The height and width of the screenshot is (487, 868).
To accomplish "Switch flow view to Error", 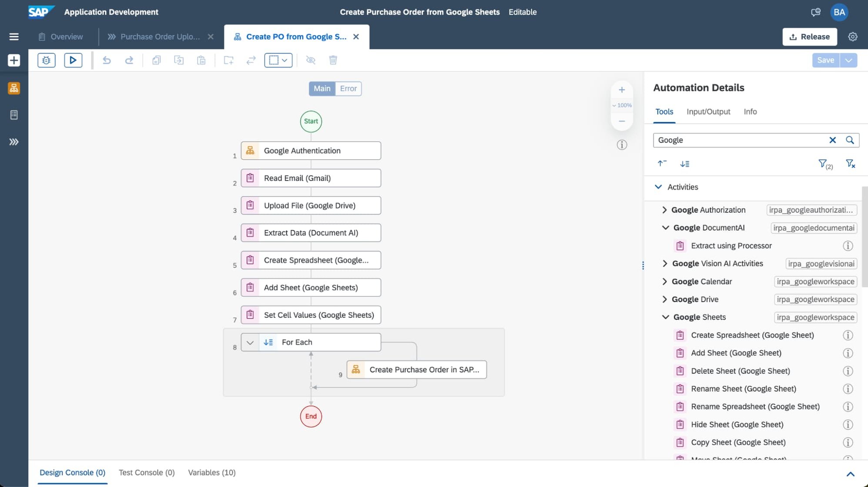I will tap(348, 88).
